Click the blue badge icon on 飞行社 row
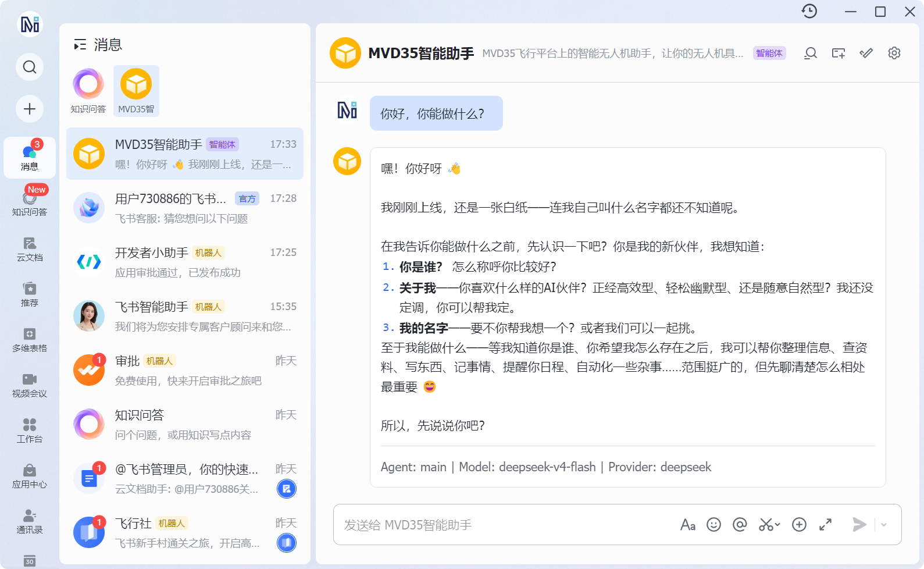Viewport: 924px width, 569px height. [287, 543]
